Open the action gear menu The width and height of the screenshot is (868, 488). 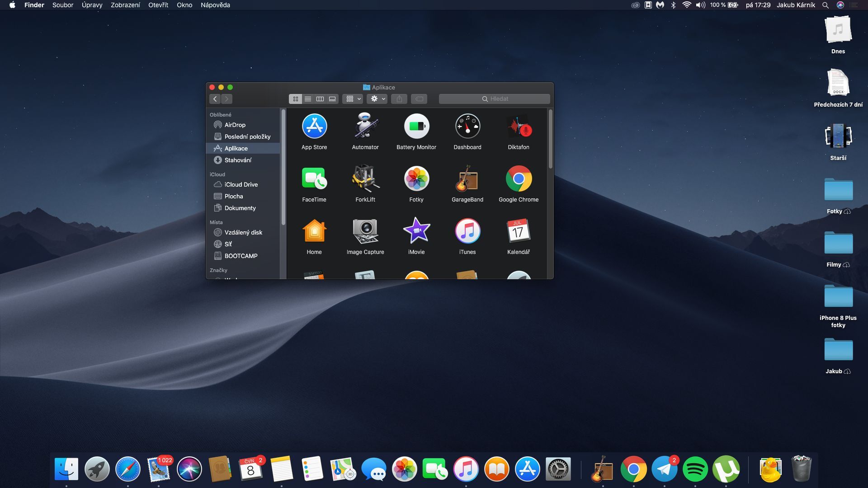(x=377, y=99)
